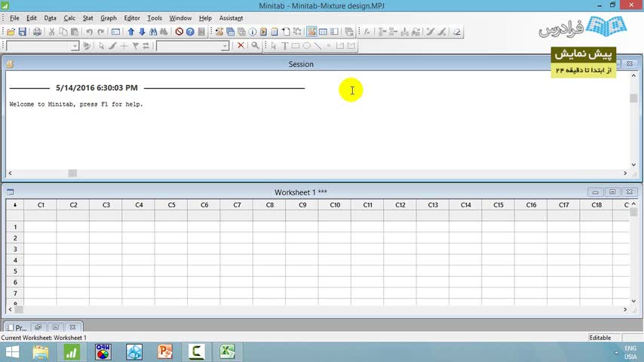Print the window using the printer icon
644x362 pixels.
pyautogui.click(x=37, y=32)
